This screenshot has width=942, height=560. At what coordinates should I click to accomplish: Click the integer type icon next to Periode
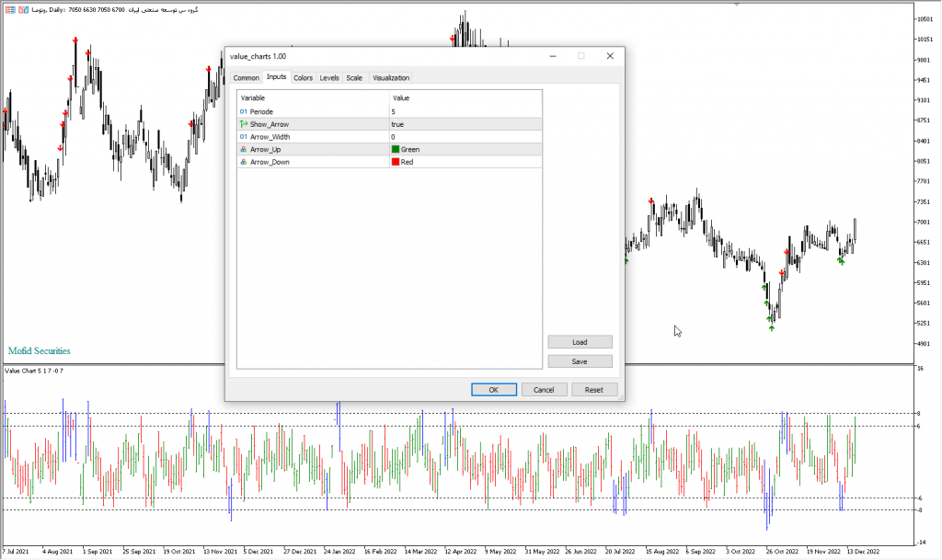pos(244,111)
